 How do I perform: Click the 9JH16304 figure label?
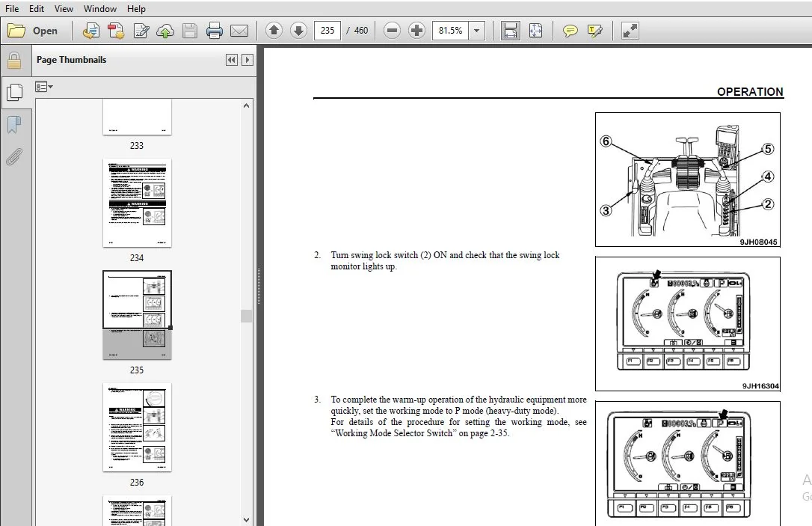tap(760, 386)
